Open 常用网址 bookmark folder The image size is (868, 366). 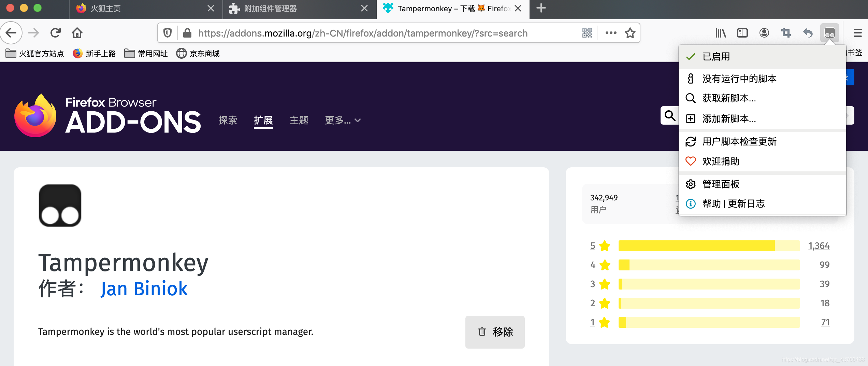click(x=146, y=54)
